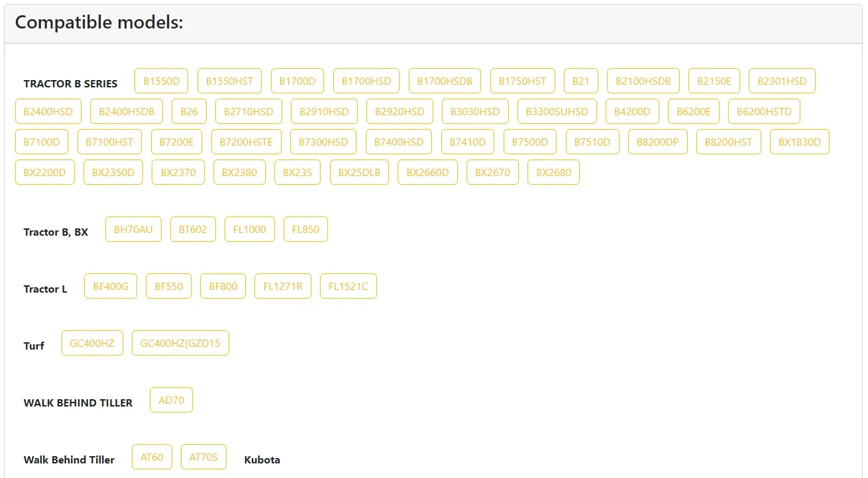Click the B21 model tag
Screen dimensions: 868x478
[x=581, y=81]
